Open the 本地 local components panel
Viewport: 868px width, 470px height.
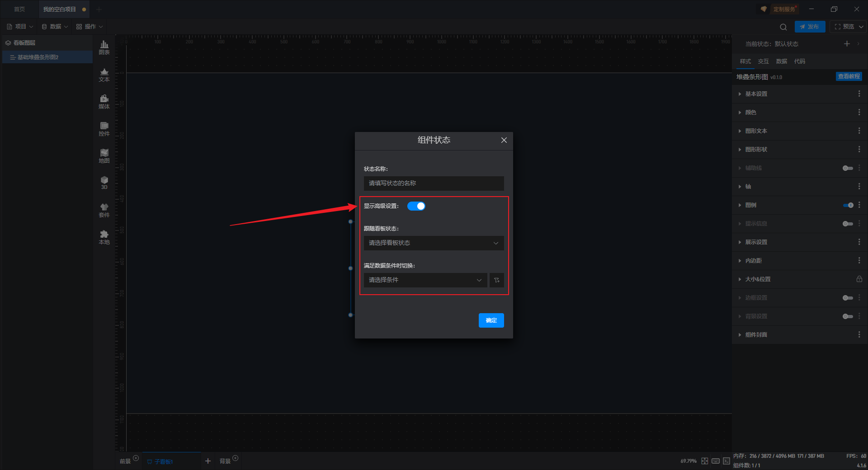[x=104, y=237]
